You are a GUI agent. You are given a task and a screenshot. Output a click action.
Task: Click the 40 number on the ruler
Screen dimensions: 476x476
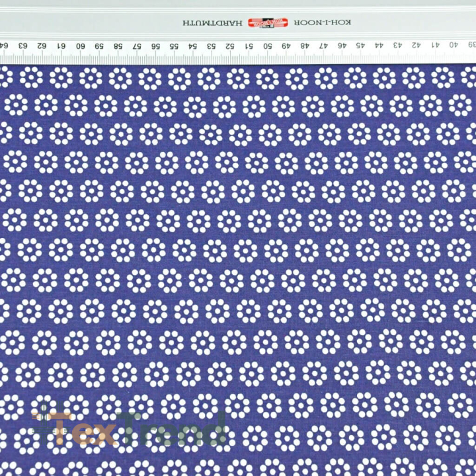(x=454, y=45)
